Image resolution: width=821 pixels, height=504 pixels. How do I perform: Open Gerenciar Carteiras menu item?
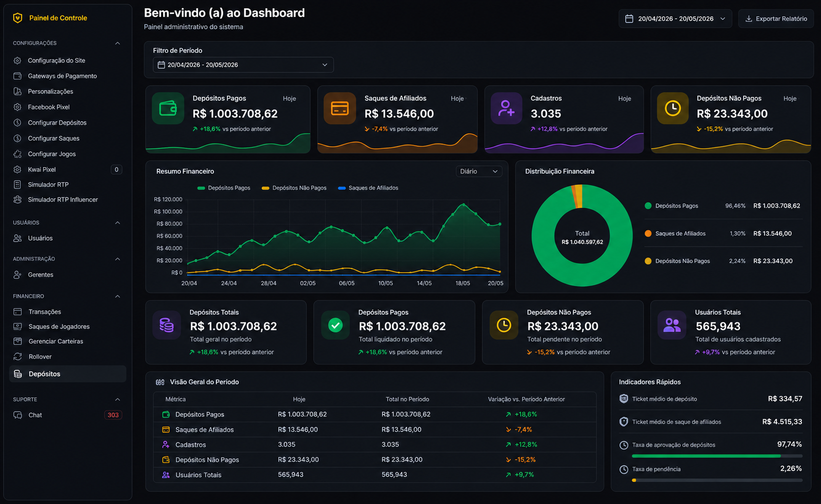67,341
